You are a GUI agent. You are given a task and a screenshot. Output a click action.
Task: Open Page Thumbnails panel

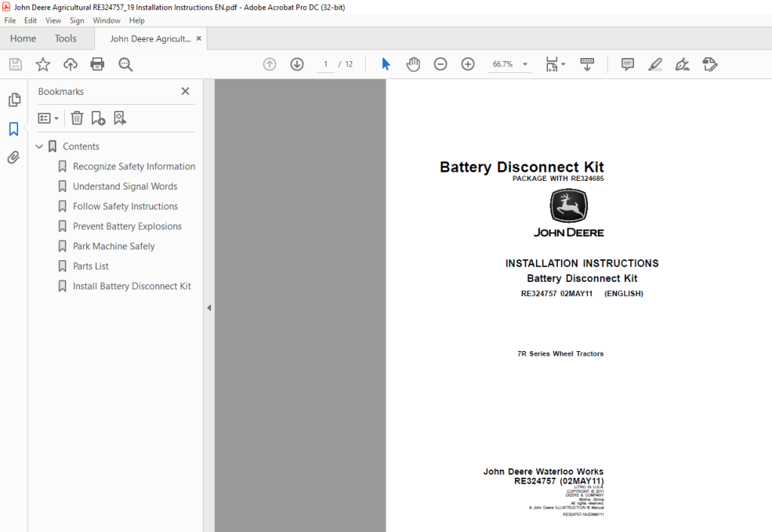[14, 100]
